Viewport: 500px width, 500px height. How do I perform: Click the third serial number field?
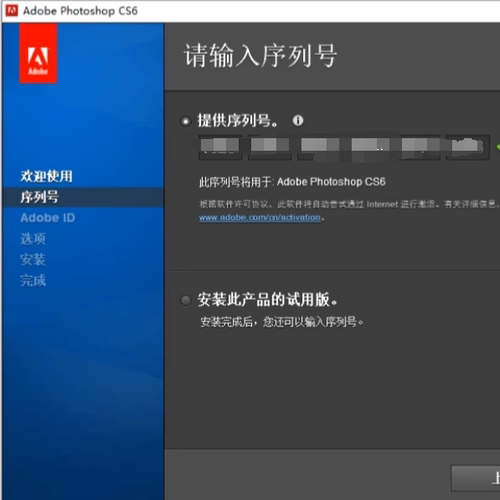click(x=319, y=147)
